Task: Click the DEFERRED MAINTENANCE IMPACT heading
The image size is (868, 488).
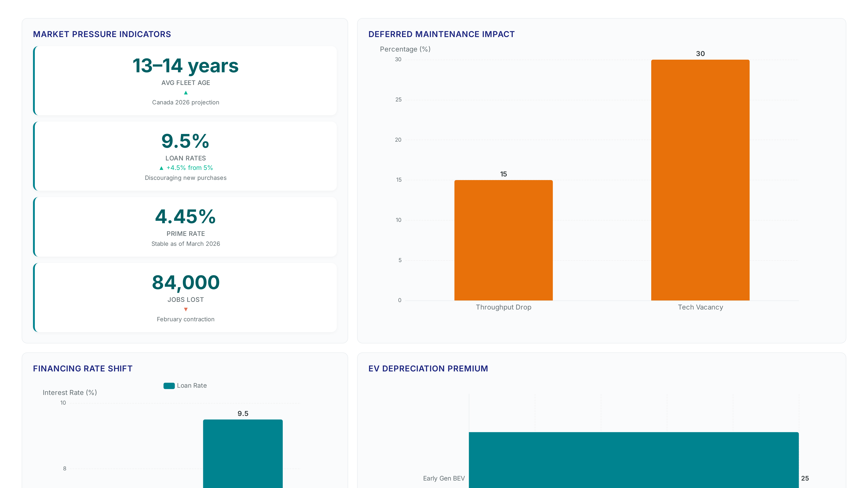Action: pyautogui.click(x=441, y=34)
